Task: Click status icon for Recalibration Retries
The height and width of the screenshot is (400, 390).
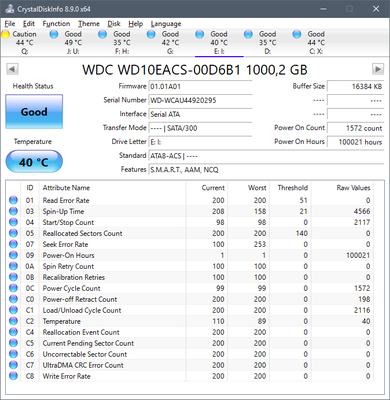Action: [x=13, y=277]
